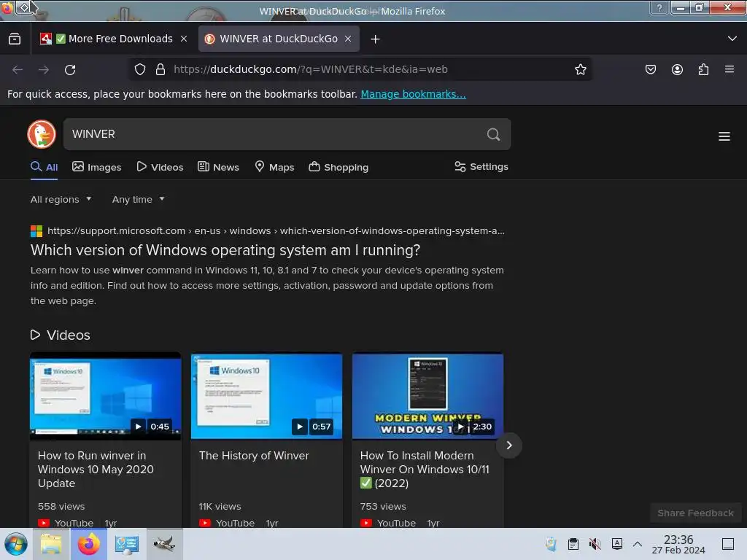Viewport: 747px width, 560px height.
Task: Open How to Run winver video title
Action: coord(96,470)
